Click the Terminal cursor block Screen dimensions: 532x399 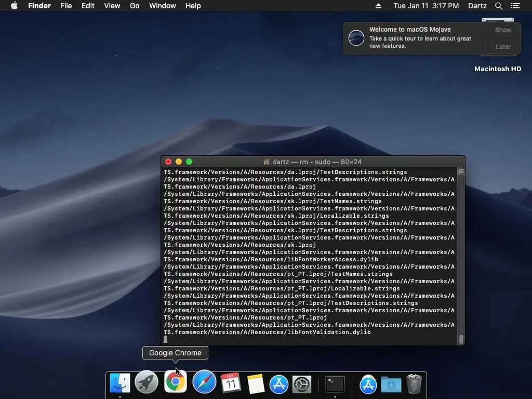click(x=166, y=339)
